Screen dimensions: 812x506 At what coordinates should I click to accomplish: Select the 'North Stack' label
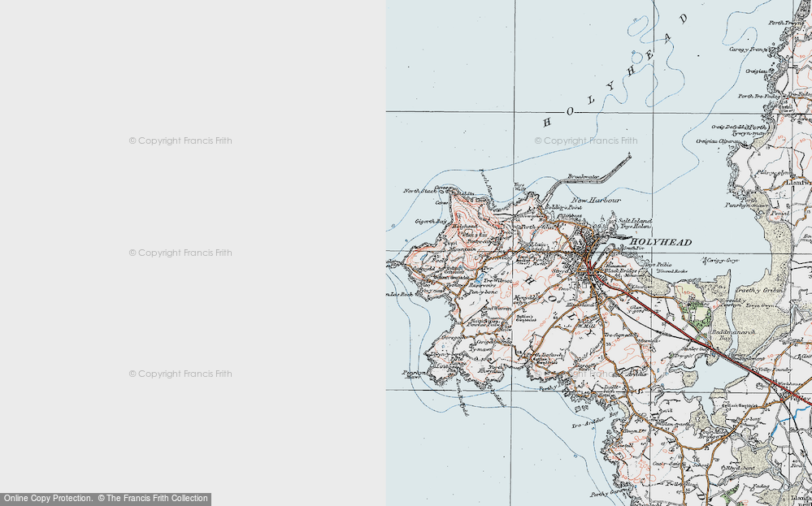[420, 192]
